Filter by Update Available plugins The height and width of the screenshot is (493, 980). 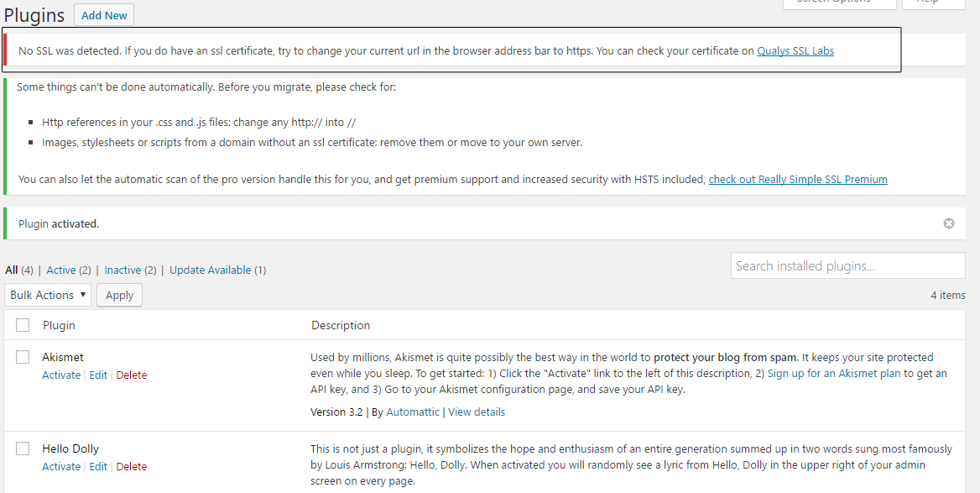(x=210, y=270)
